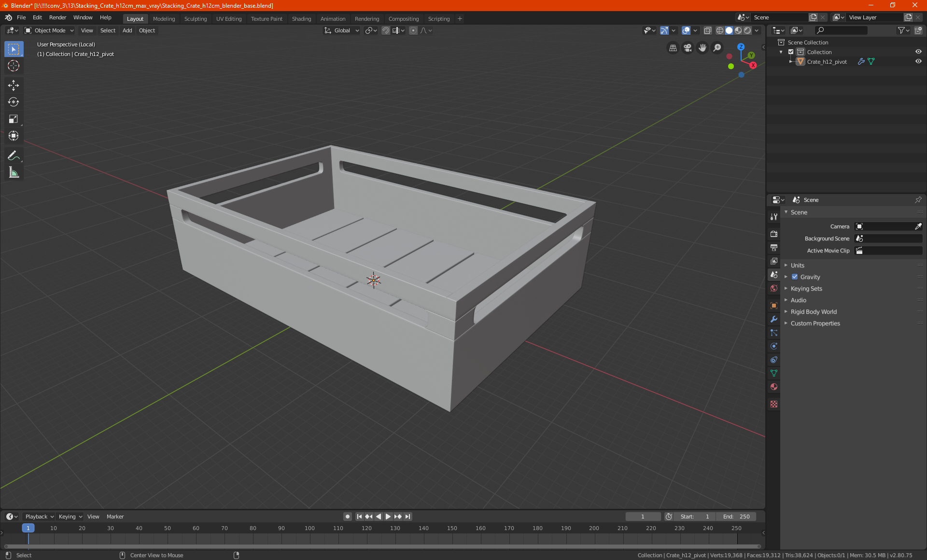Image resolution: width=927 pixels, height=560 pixels.
Task: Select the Select Box tool
Action: 14,49
